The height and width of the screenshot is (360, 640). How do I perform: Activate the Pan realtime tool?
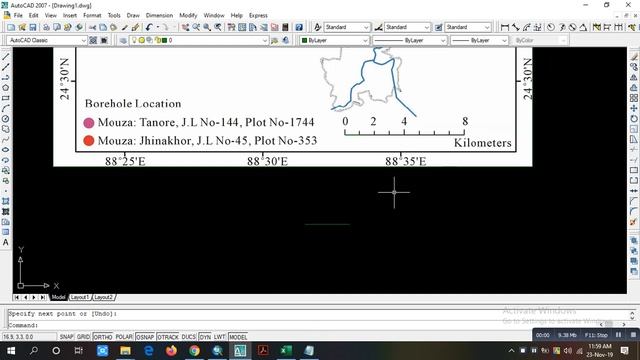click(186, 27)
